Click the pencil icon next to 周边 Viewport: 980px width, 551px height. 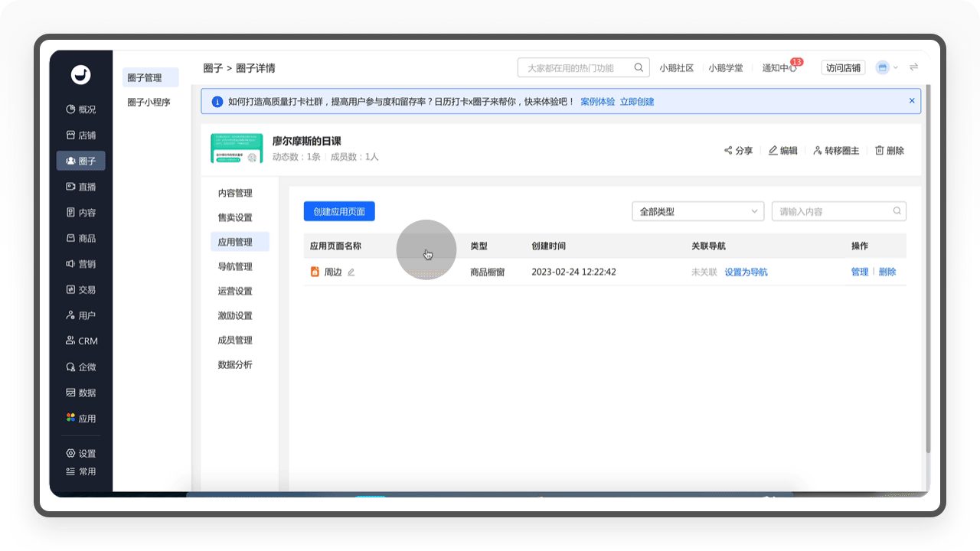click(351, 272)
